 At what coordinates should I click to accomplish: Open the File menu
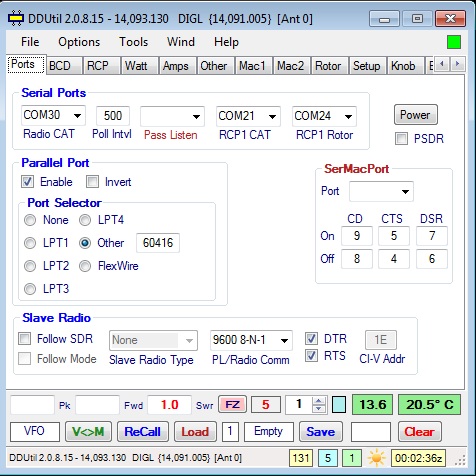[30, 42]
